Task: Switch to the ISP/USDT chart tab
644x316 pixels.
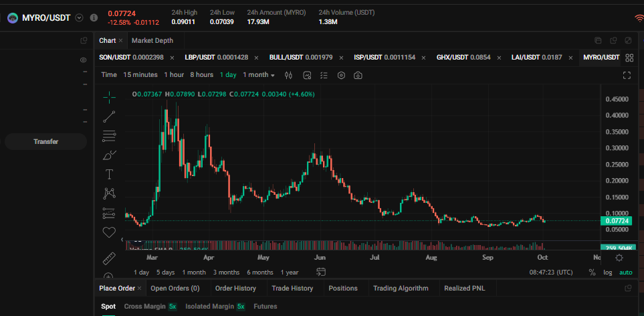Action: pos(385,57)
